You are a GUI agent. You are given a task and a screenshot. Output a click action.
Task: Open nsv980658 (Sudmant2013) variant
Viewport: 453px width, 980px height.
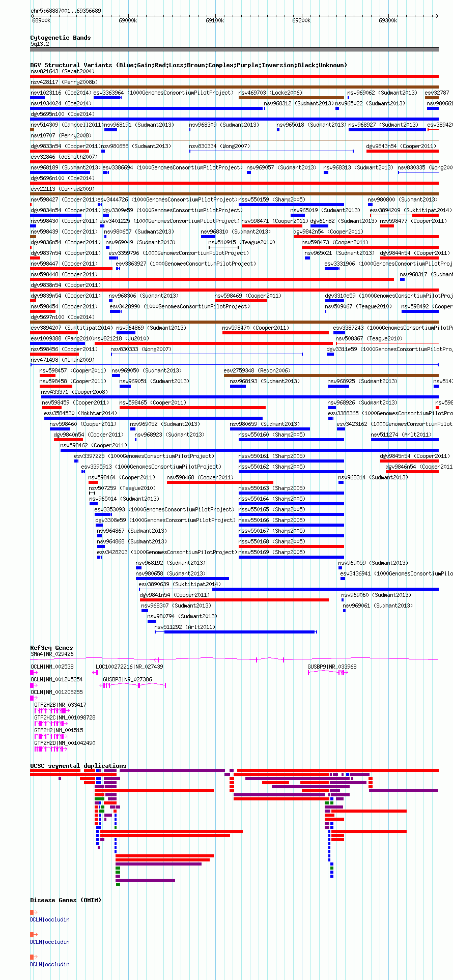171,573
